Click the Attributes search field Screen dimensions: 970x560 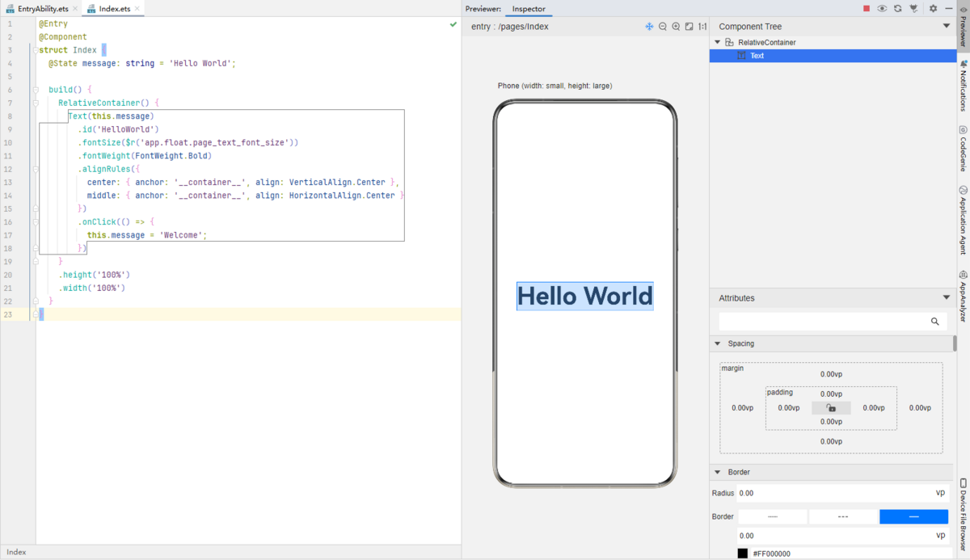pos(824,322)
